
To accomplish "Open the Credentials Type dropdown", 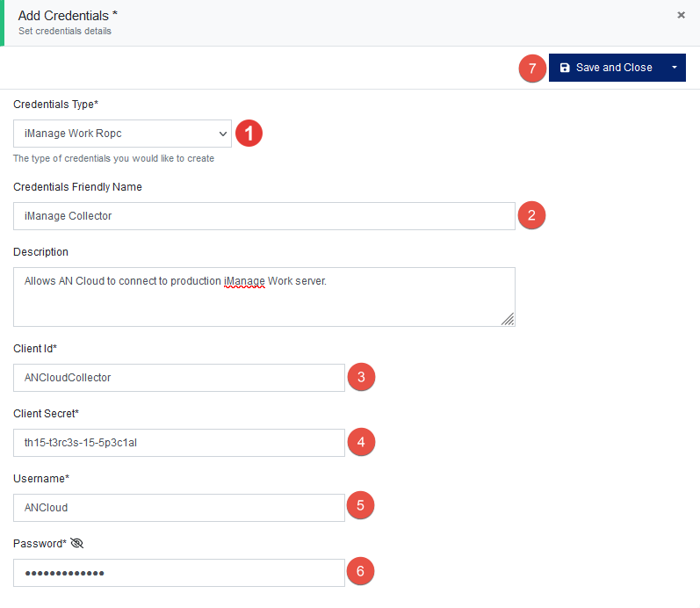I will point(122,134).
